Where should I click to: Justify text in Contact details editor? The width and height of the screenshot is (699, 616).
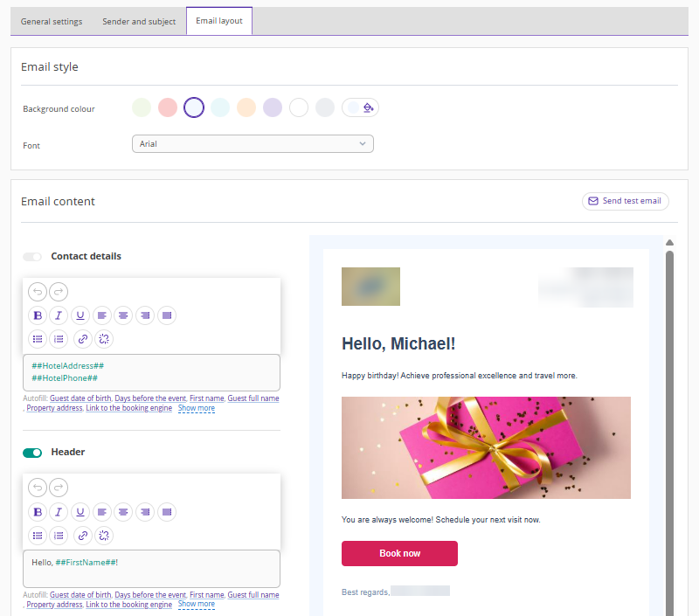point(167,315)
